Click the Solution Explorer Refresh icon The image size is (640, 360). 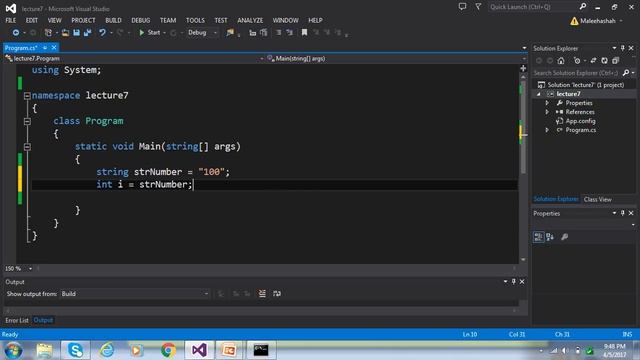604,61
